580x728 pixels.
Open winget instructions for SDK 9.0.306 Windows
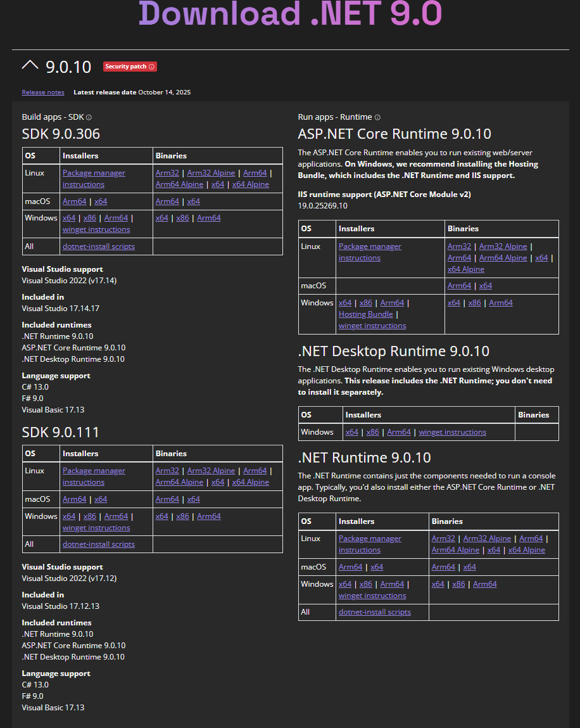pos(96,229)
